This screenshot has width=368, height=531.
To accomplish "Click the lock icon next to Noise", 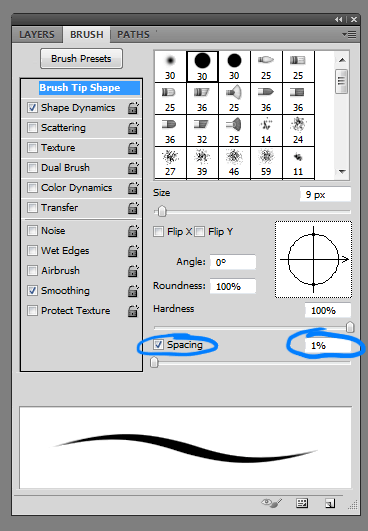I will 133,231.
